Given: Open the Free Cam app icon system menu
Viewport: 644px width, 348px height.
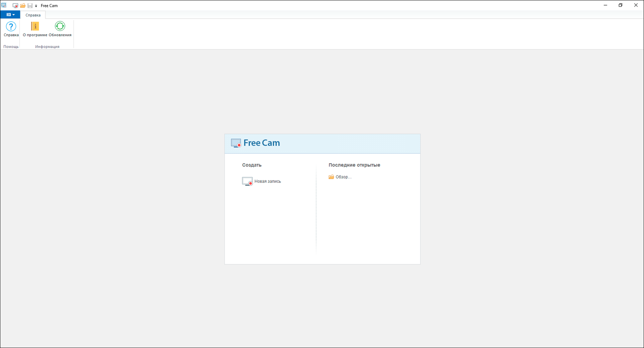Looking at the screenshot, I should pos(4,5).
